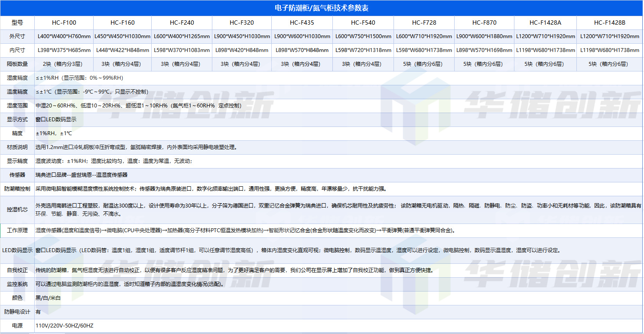Viewport: 644px width, 334px height.
Task: Click the HC-F1428B model header cell
Action: pos(610,23)
